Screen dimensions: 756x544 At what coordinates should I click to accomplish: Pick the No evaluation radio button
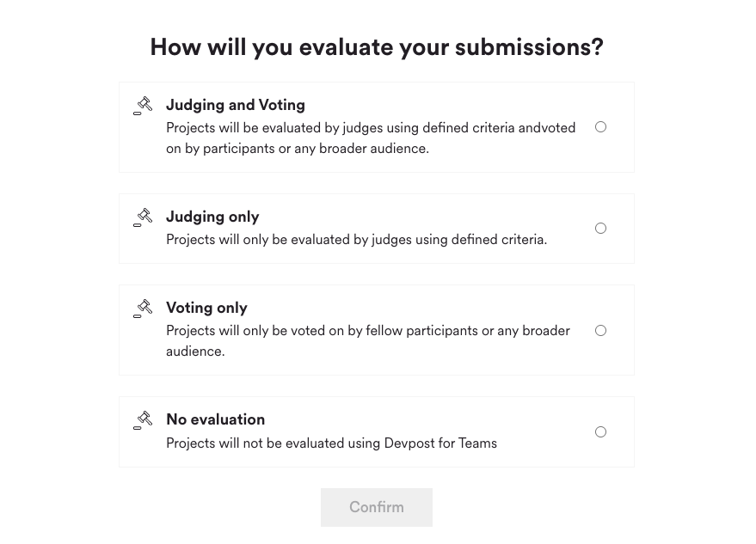[600, 431]
